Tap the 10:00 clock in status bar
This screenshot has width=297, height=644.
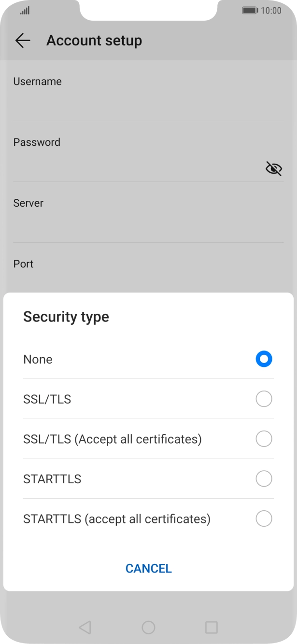click(x=271, y=11)
